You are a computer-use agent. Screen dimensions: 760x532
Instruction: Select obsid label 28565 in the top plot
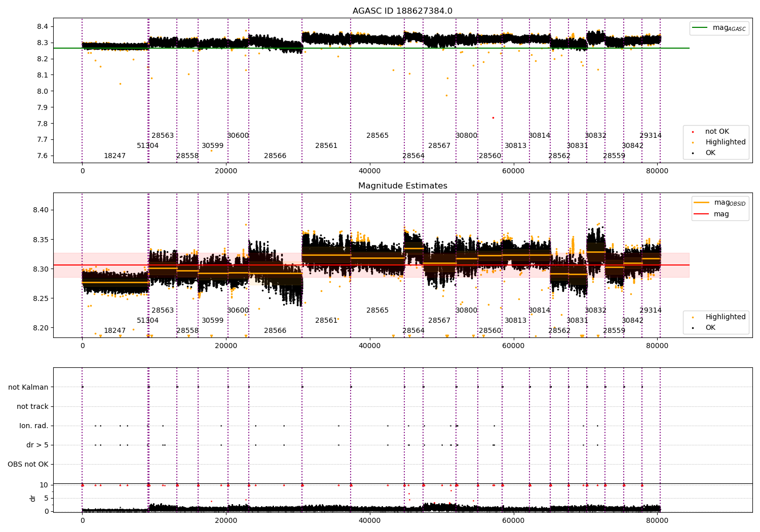click(377, 136)
